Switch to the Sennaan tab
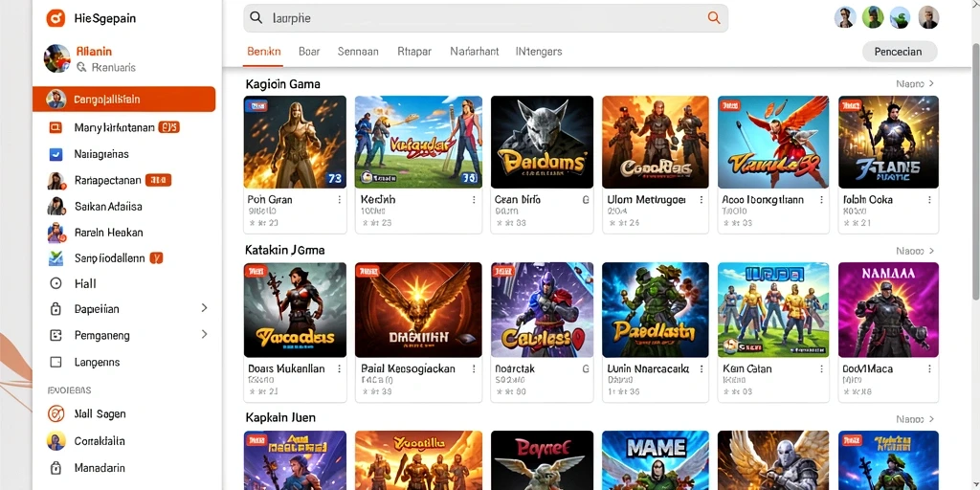Viewport: 980px width, 490px height. [x=358, y=52]
